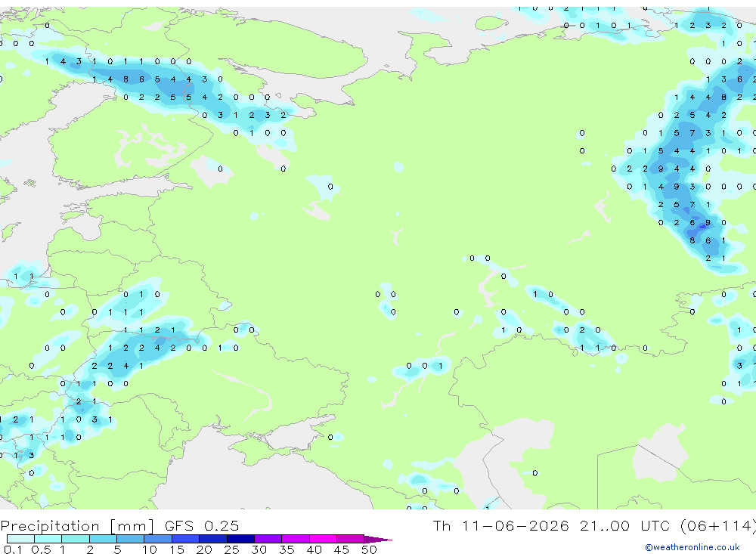This screenshot has width=756, height=554.
Task: Select the 0.1 to 0.5 mm legend swatch
Action: pyautogui.click(x=20, y=539)
